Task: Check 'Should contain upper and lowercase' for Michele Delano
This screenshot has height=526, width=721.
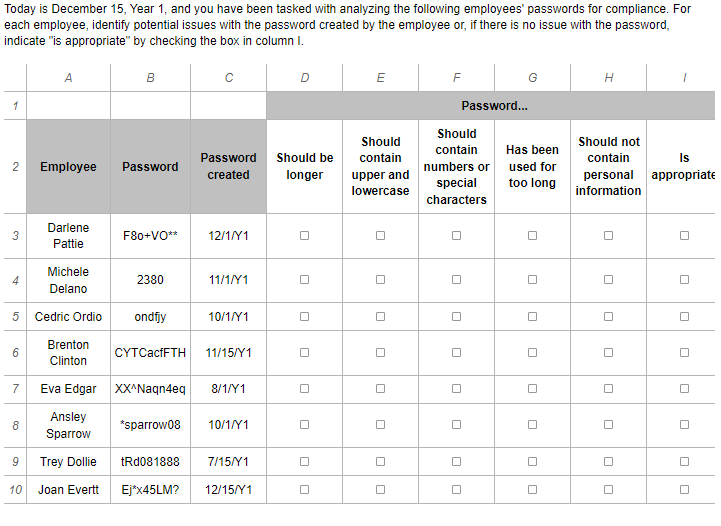Action: [380, 280]
